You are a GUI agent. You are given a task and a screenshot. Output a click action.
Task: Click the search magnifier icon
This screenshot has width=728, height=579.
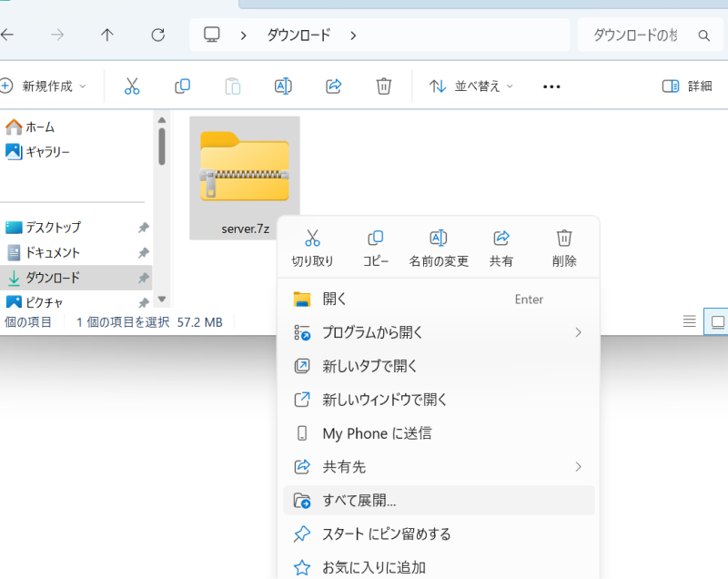point(703,36)
